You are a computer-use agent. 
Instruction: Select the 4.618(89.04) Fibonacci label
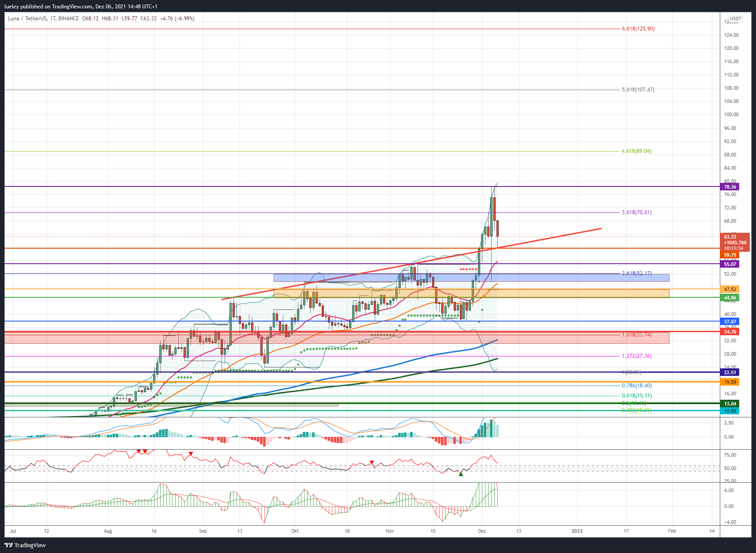(x=636, y=151)
